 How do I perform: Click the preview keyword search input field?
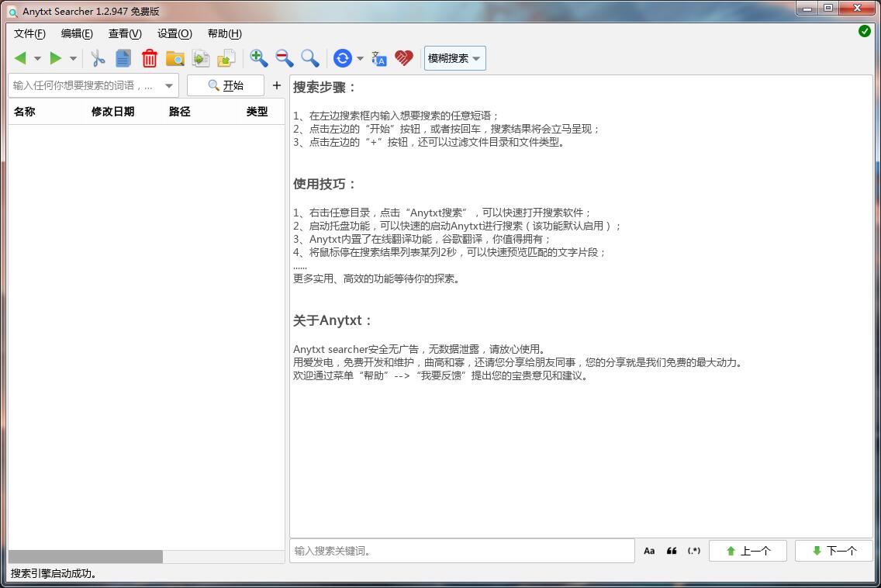[x=461, y=551]
